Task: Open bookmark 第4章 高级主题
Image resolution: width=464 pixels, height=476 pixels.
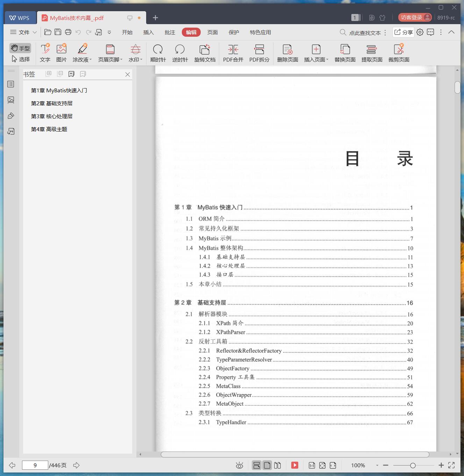Action: coord(49,129)
